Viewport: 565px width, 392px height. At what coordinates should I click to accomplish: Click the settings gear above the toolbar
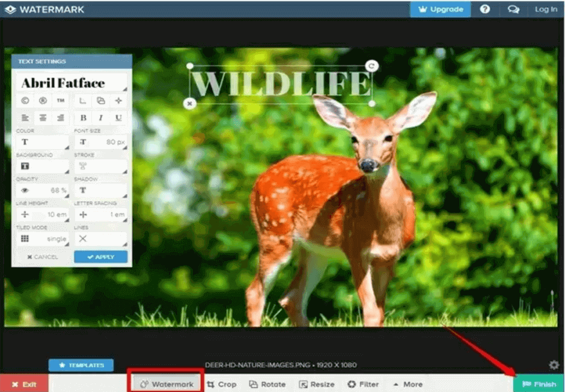tap(554, 364)
